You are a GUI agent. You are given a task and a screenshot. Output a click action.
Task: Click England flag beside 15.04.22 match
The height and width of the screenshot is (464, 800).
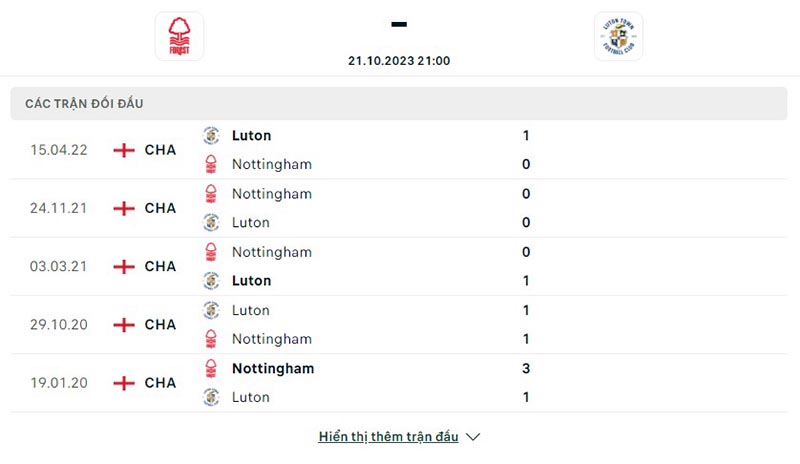[124, 150]
